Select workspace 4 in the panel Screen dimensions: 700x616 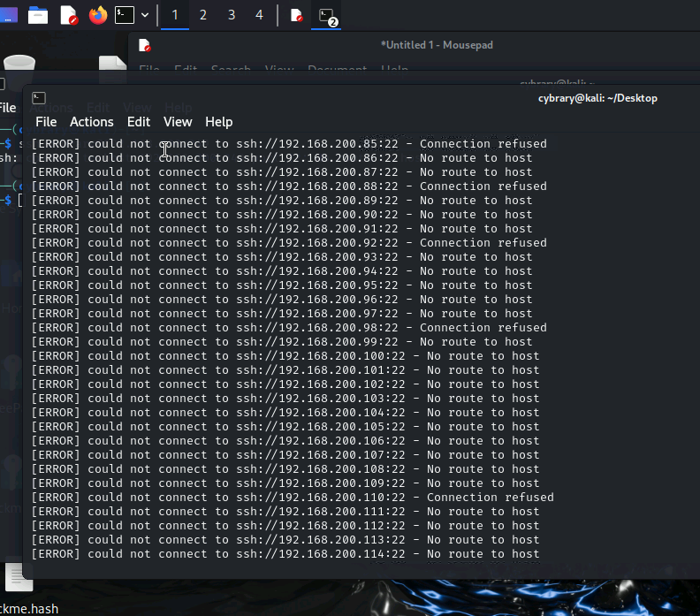pyautogui.click(x=259, y=15)
